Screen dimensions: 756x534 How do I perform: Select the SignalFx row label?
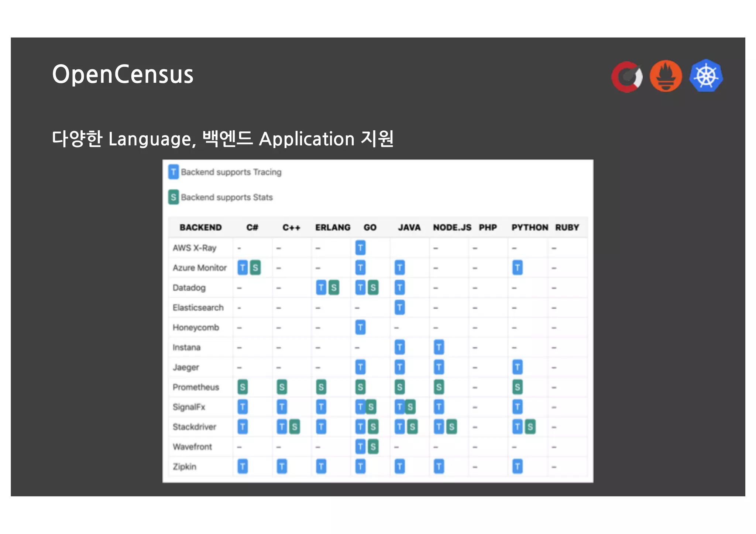[189, 407]
